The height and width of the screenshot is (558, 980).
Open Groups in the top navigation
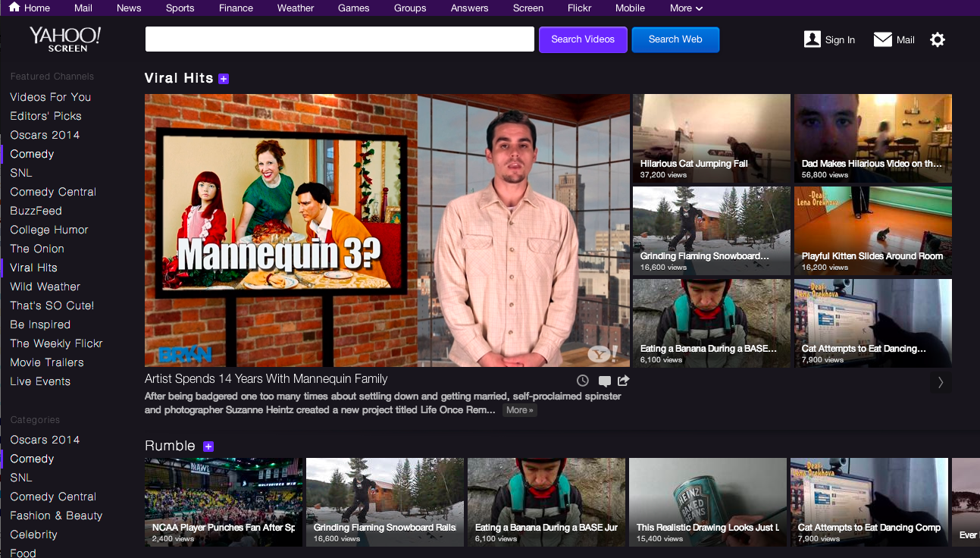pyautogui.click(x=410, y=8)
